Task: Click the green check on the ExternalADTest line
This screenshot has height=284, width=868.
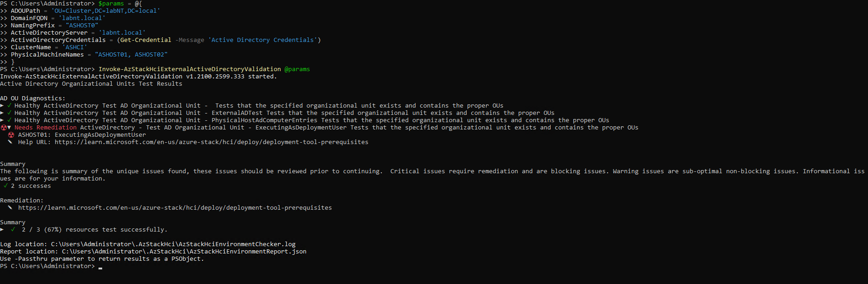Action: (x=9, y=113)
